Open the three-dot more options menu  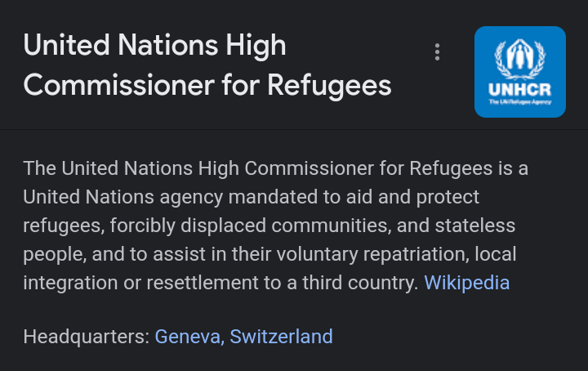pos(438,52)
